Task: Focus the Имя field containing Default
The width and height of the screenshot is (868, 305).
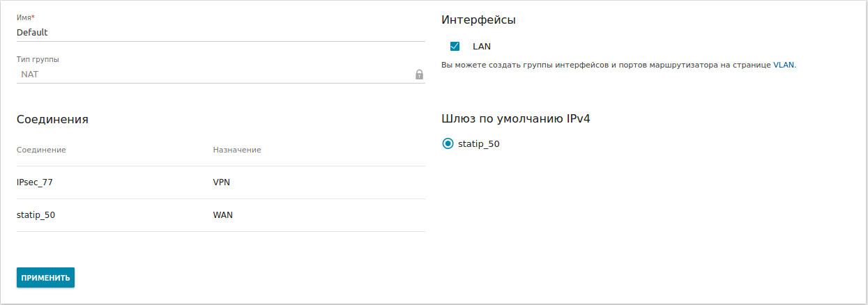Action: click(x=209, y=32)
